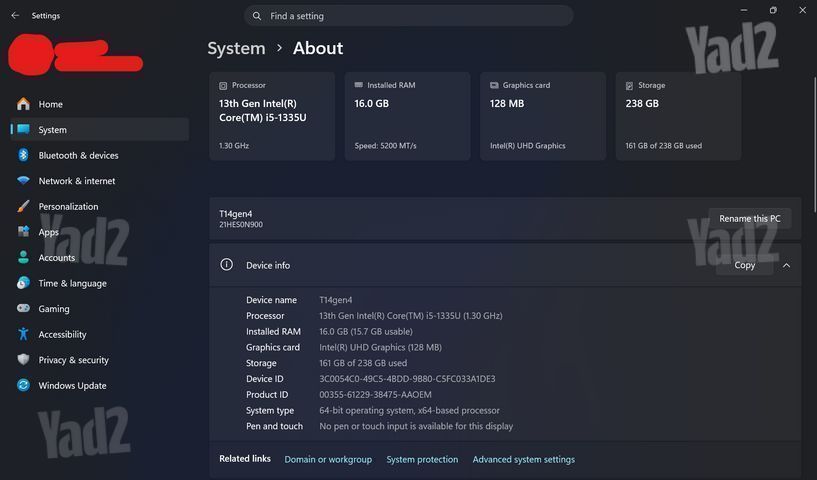Click 161 GB of 238 GB used in Device info
Image resolution: width=817 pixels, height=480 pixels.
[363, 363]
